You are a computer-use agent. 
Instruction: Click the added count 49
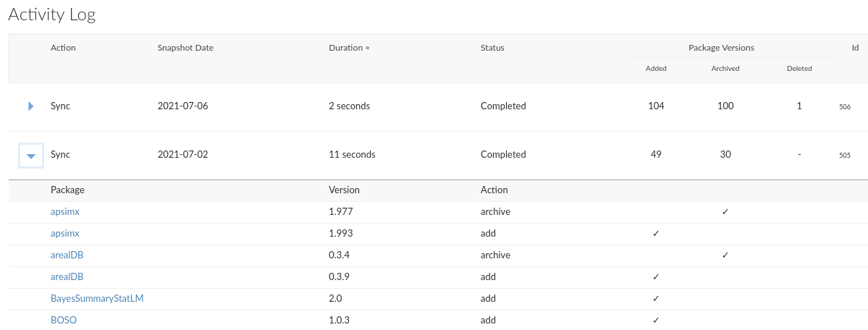click(x=656, y=154)
